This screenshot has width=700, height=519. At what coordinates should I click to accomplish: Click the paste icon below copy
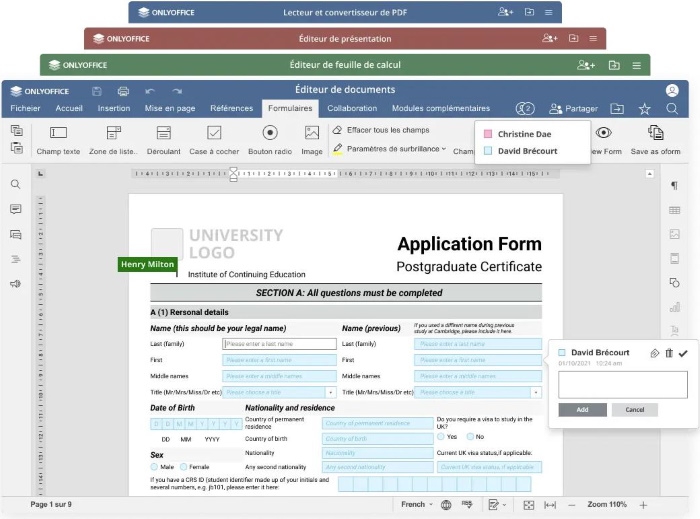[x=17, y=147]
